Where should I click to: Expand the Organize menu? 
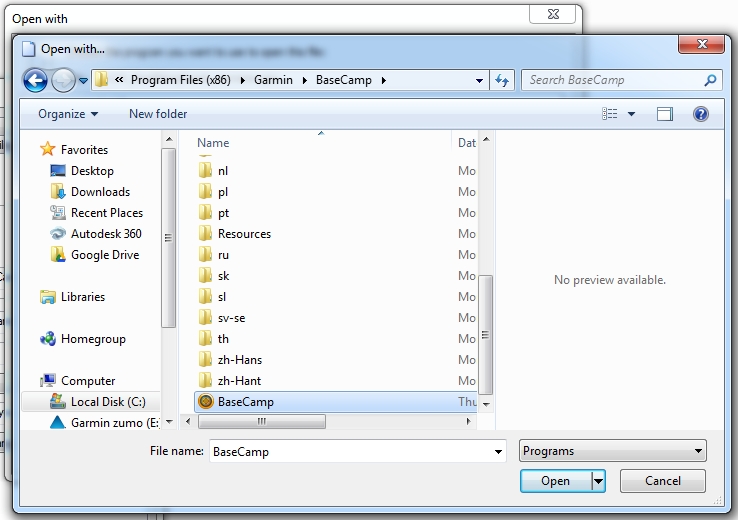click(68, 114)
